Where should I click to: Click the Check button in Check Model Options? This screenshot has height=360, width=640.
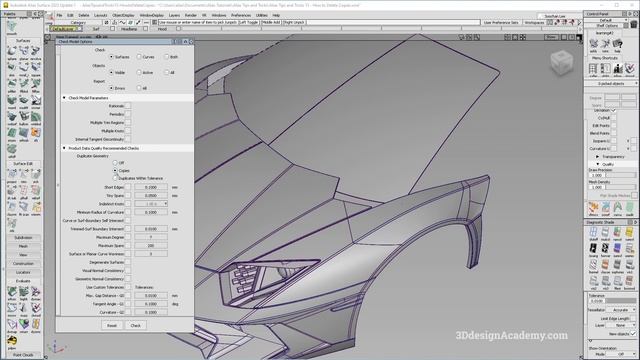(x=136, y=325)
